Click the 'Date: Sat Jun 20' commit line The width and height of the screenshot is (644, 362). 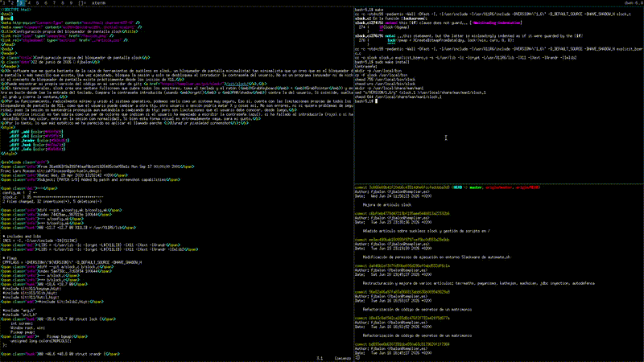394,274
